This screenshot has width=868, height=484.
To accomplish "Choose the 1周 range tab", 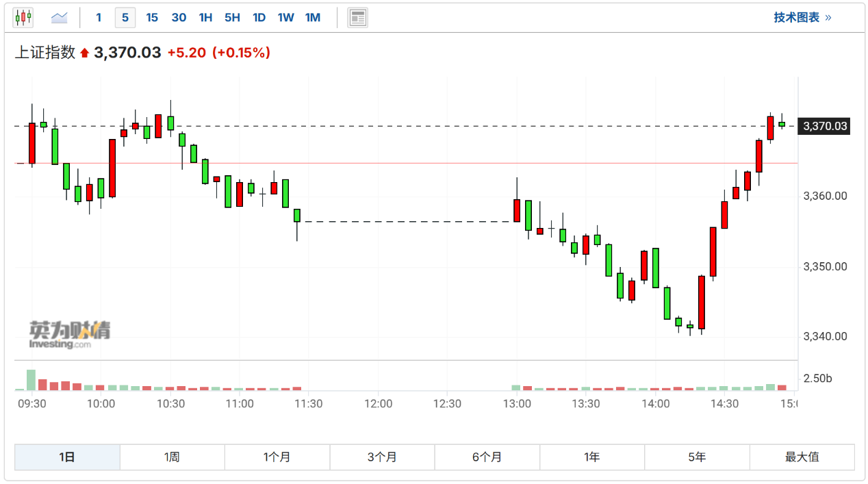I will pos(172,457).
